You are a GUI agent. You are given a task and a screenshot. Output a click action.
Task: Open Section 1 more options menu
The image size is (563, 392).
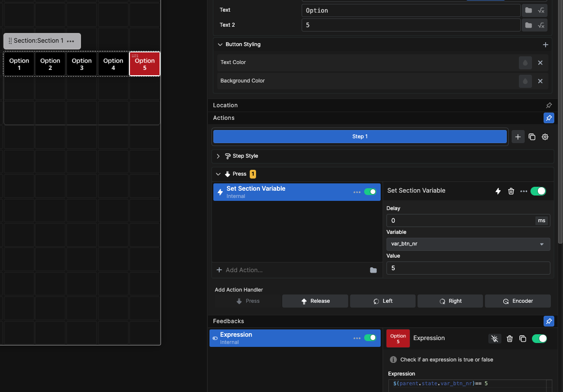point(71,41)
